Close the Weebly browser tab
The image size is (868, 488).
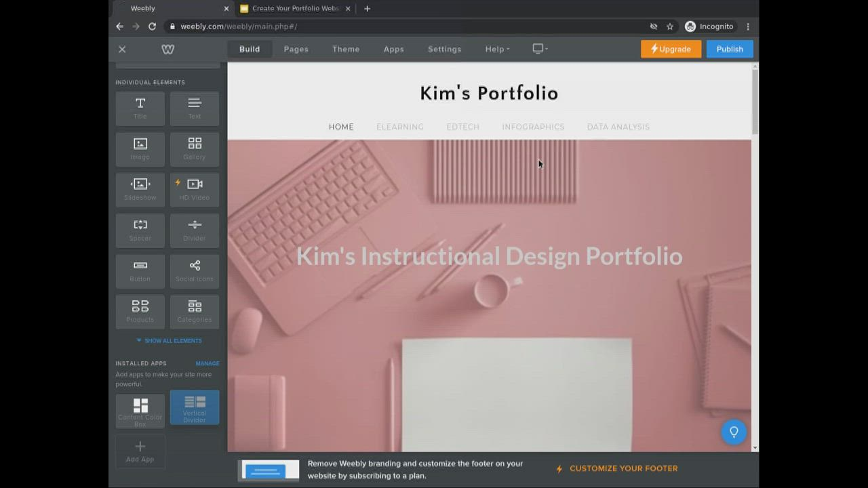coord(226,8)
